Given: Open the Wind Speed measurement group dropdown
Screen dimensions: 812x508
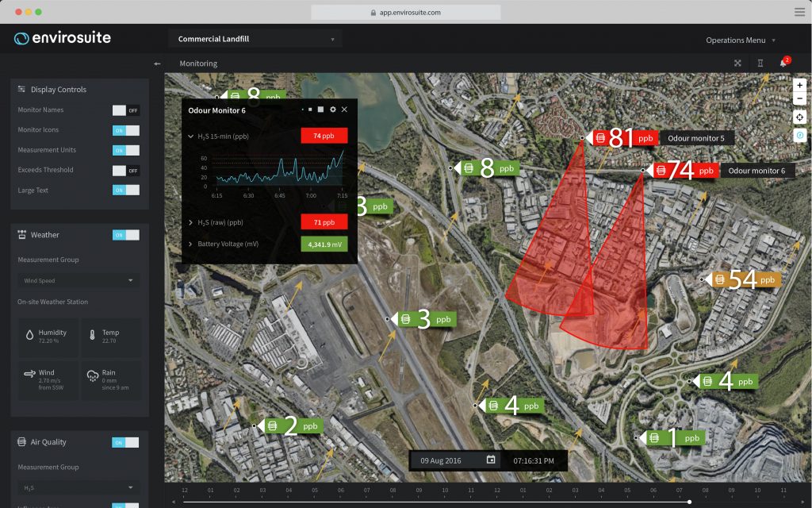Looking at the screenshot, I should [x=79, y=280].
